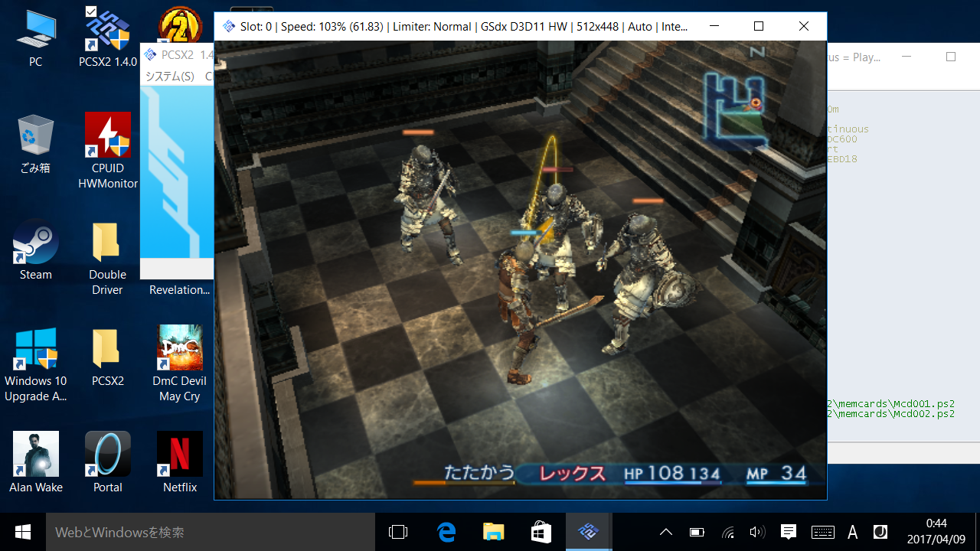Click the レックス character name

(572, 474)
